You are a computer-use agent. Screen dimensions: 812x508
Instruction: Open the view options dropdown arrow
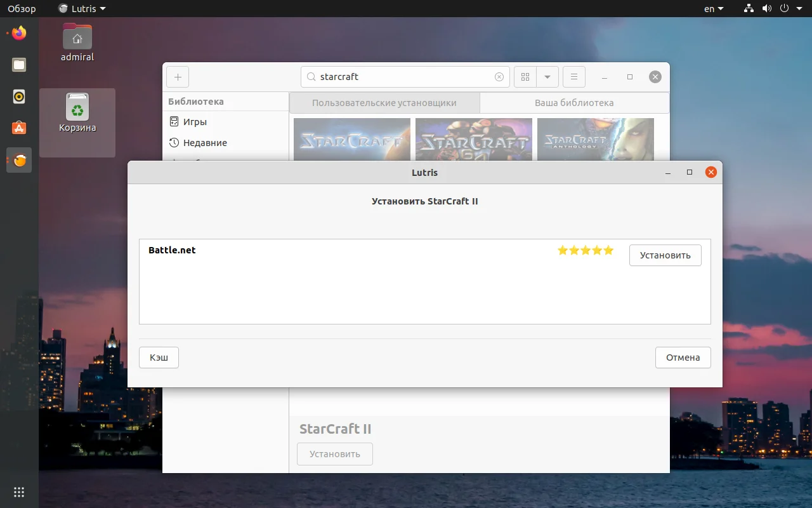click(547, 77)
